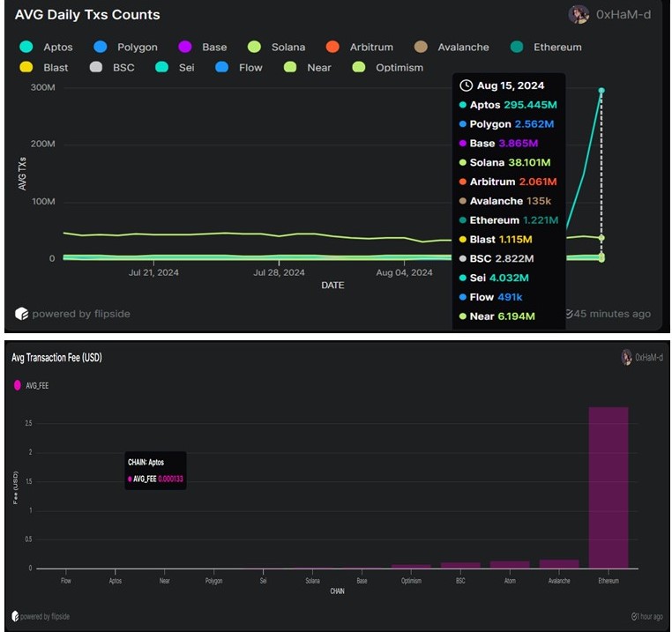Click flipside logo icon in top chart
This screenshot has width=672, height=632.
[x=21, y=314]
